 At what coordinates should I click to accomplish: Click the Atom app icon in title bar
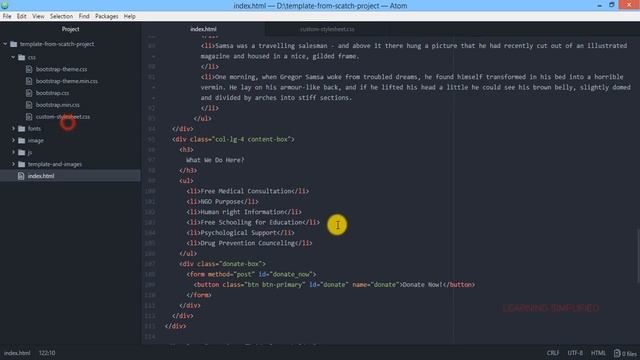(x=4, y=5)
